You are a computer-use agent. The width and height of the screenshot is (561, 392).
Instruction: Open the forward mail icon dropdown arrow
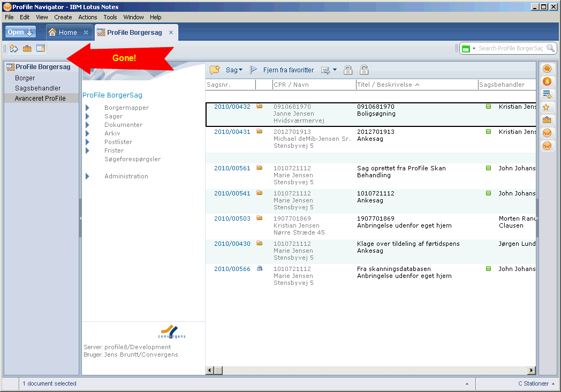[x=335, y=70]
